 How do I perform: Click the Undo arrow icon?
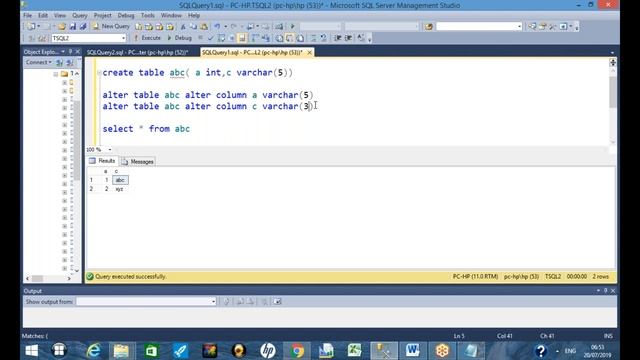pyautogui.click(x=217, y=27)
